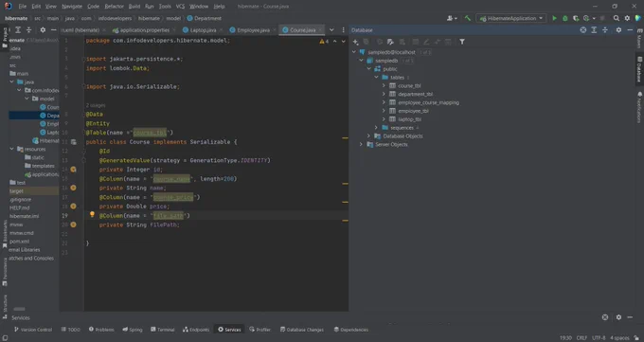Open the recent tabs dropdown chevron in editor

[x=331, y=30]
